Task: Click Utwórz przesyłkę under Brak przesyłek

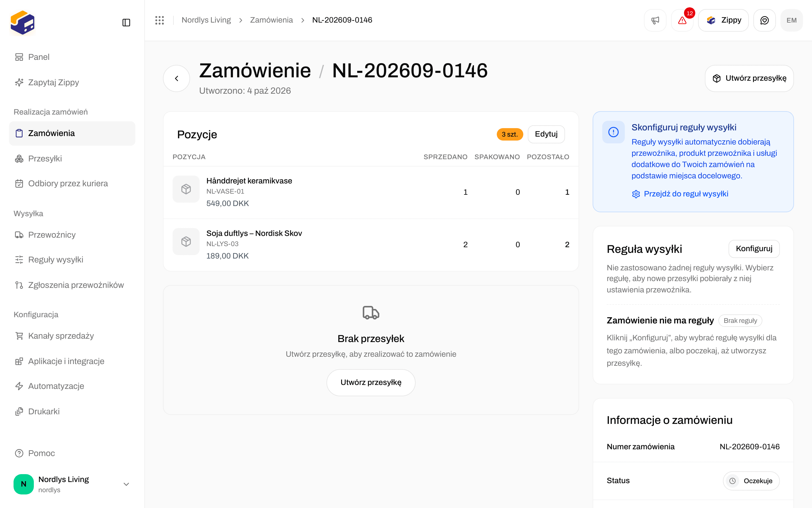Action: point(371,383)
